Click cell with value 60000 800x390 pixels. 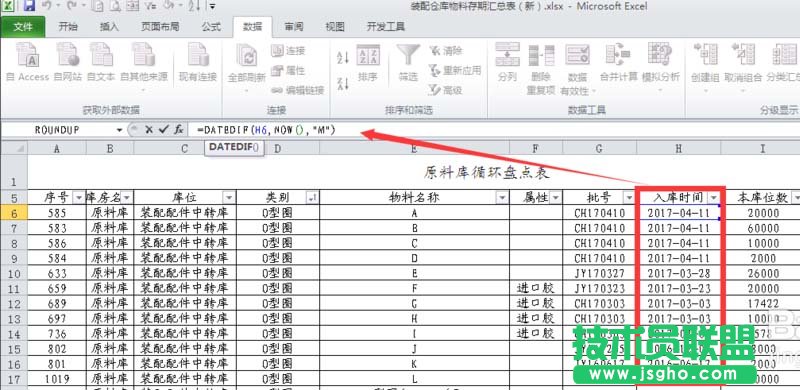(763, 228)
